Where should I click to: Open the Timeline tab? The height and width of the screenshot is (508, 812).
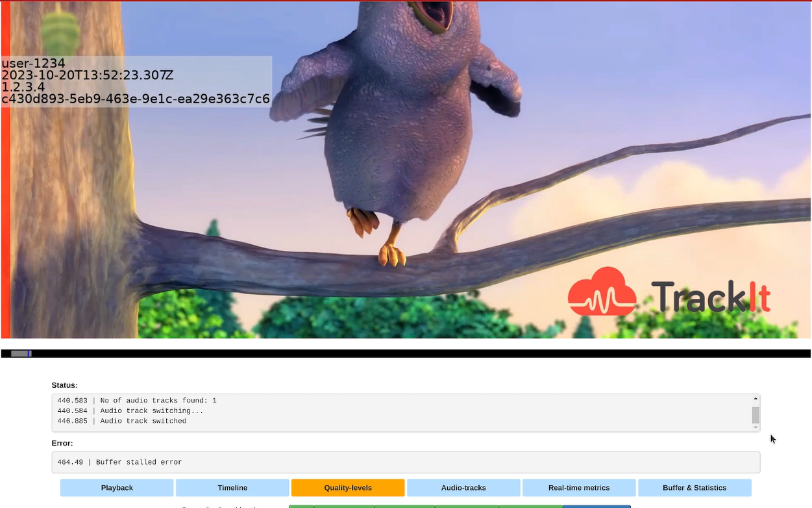pos(232,487)
